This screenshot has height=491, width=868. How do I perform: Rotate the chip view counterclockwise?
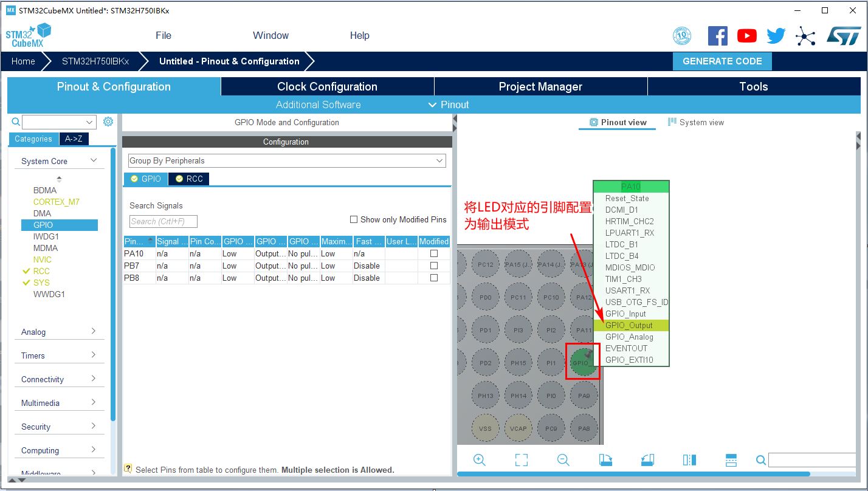pos(647,460)
